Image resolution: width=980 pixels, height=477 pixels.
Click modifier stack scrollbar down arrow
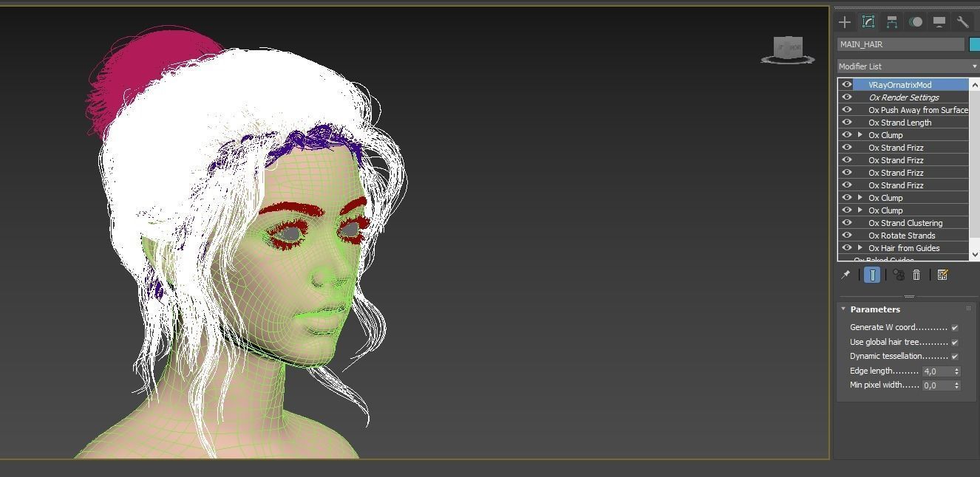coord(974,255)
